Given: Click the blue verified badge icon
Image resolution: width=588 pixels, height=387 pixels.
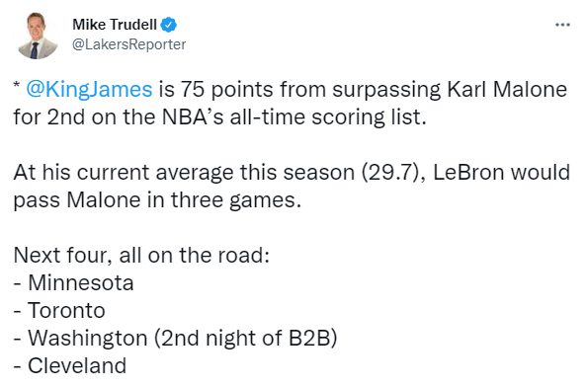Looking at the screenshot, I should pos(168,25).
